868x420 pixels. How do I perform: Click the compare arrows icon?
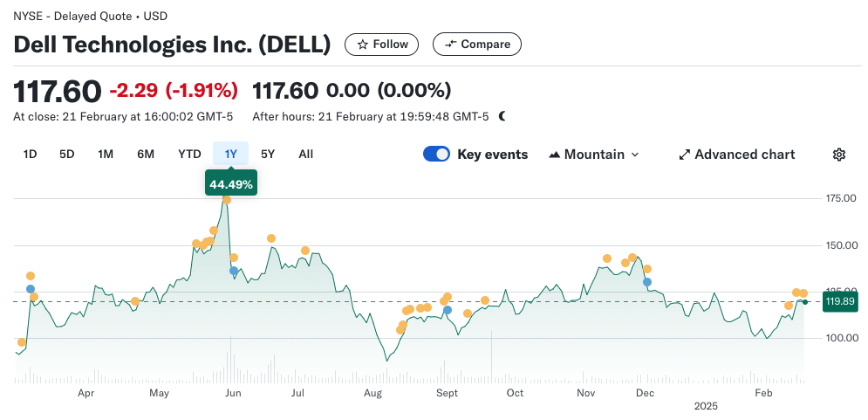tap(450, 45)
